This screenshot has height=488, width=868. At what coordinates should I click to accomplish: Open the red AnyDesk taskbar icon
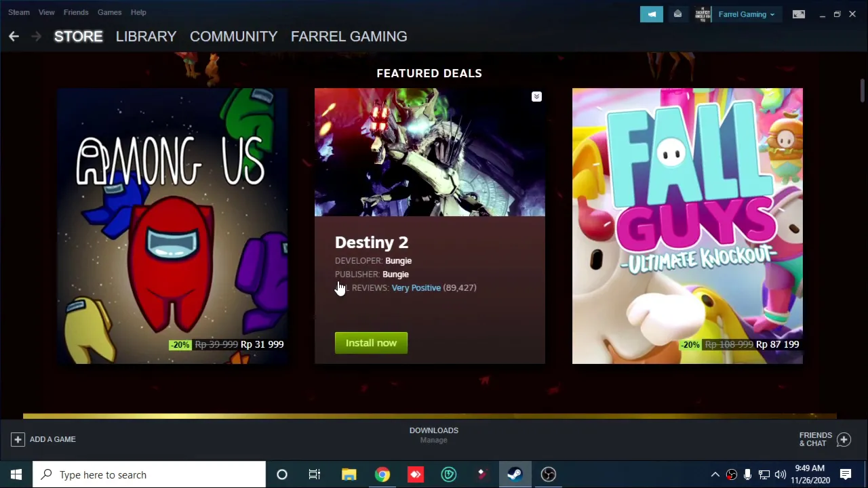[x=416, y=474]
